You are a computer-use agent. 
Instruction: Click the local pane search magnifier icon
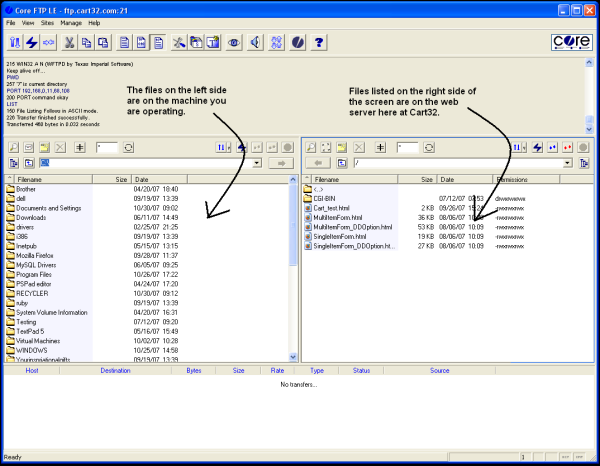click(13, 147)
